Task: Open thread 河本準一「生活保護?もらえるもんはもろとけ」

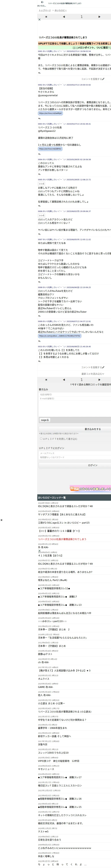Action: click(62, 638)
